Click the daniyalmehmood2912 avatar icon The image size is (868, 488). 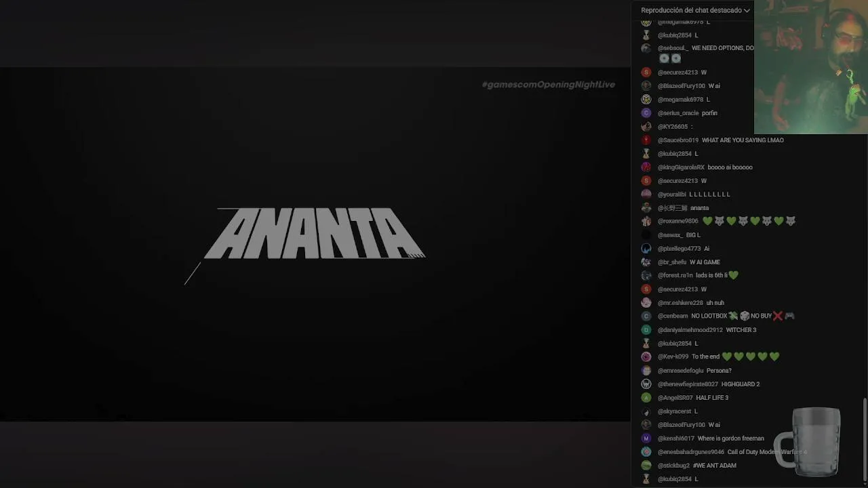tap(646, 330)
